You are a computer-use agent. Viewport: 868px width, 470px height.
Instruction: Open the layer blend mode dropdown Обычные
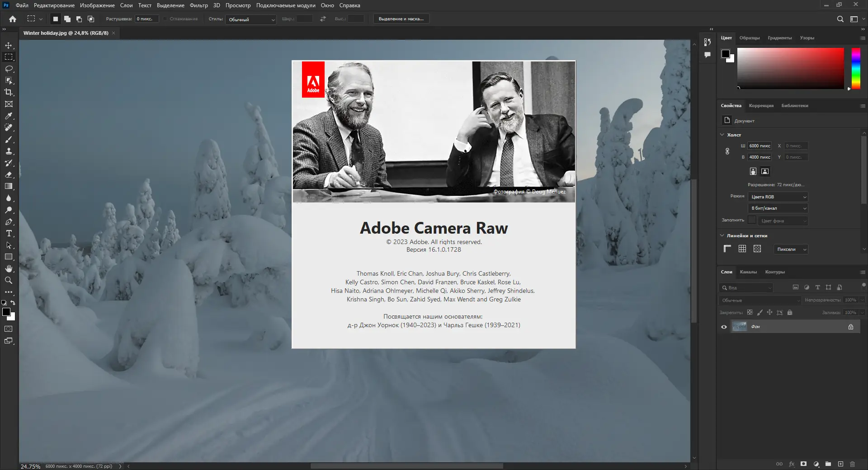click(760, 301)
